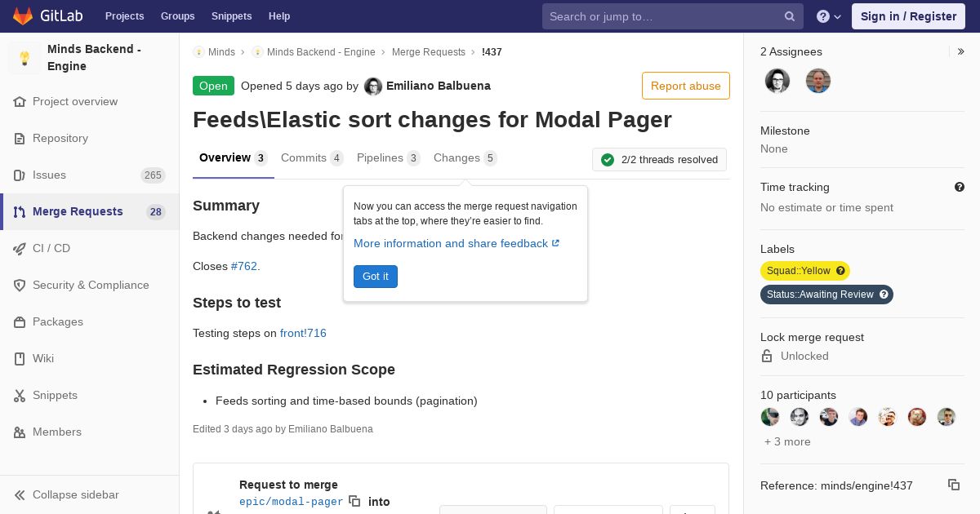Click help icon on Squad::Yellow label
This screenshot has height=514, width=980.
tap(840, 271)
